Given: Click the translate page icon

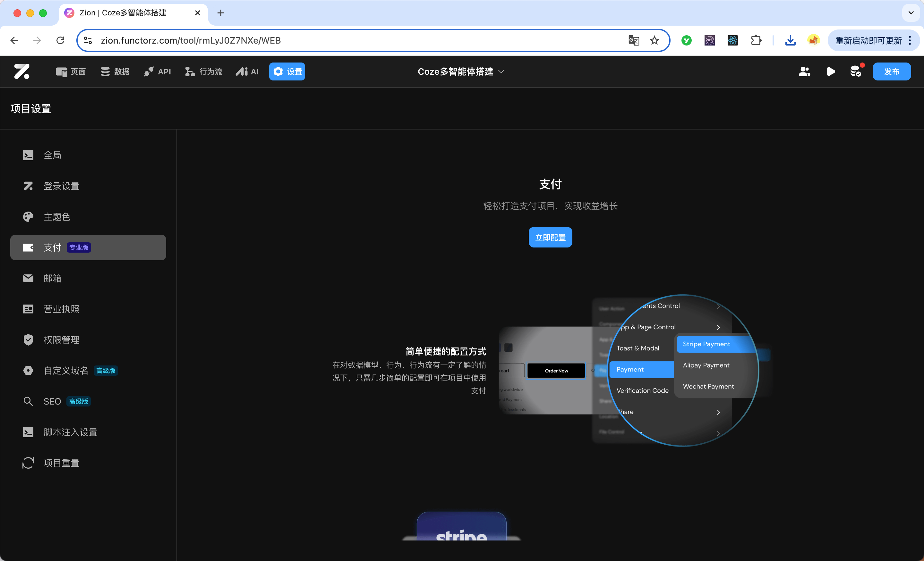Looking at the screenshot, I should [633, 40].
